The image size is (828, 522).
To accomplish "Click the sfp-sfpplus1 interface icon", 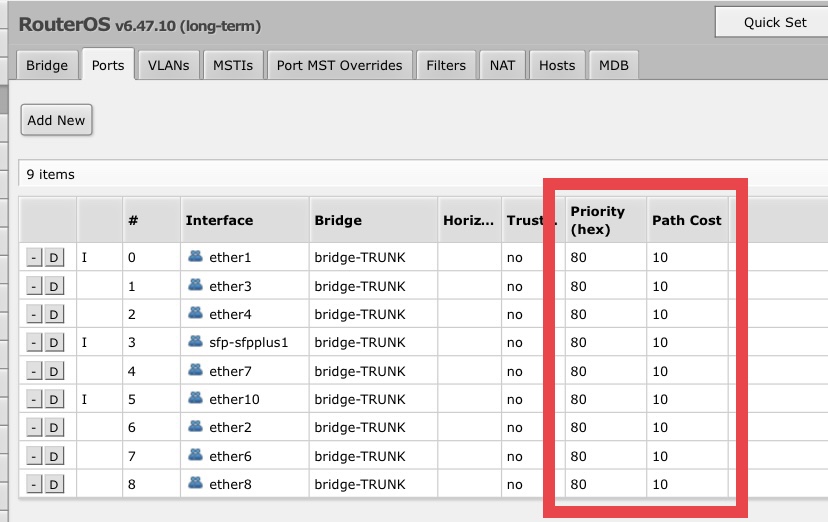I will (x=195, y=341).
